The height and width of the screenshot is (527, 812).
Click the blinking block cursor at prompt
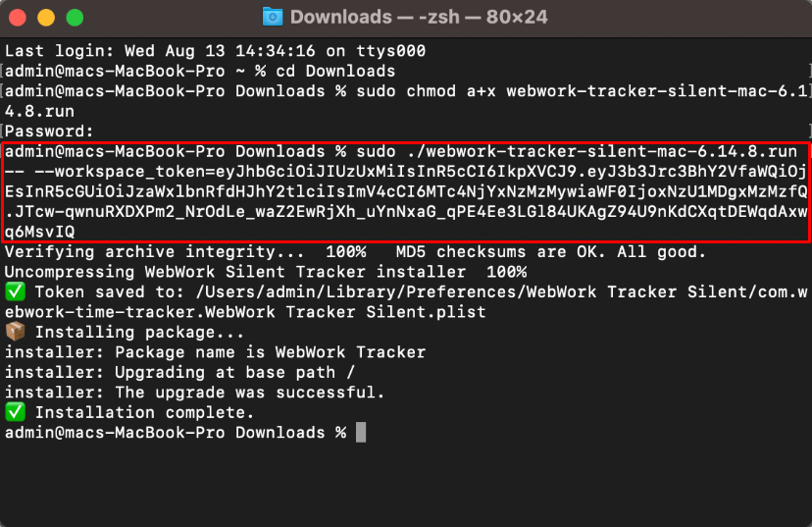coord(361,433)
